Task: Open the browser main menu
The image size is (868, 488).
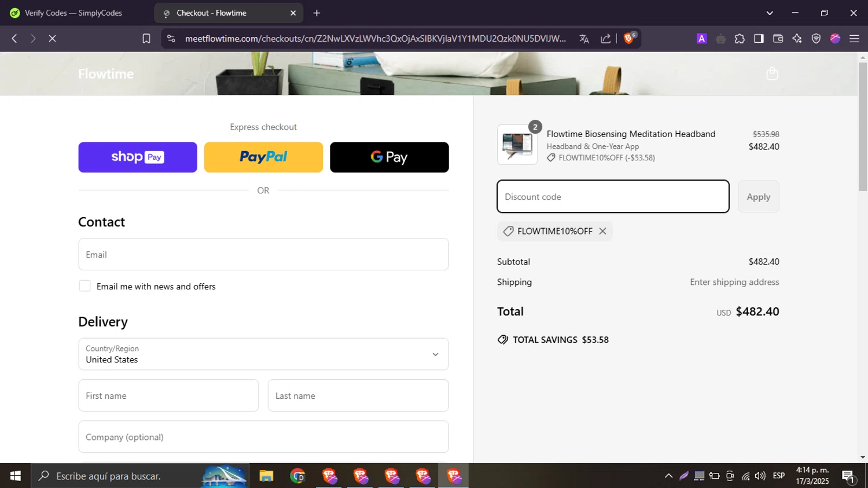Action: click(x=854, y=39)
